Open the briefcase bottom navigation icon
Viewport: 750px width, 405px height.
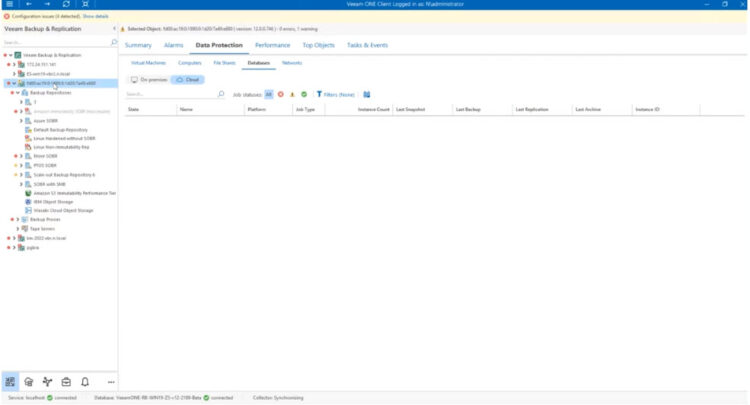click(66, 382)
